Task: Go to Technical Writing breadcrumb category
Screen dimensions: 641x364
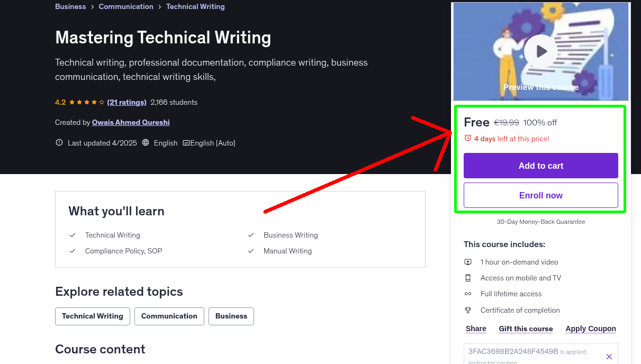Action: [195, 6]
